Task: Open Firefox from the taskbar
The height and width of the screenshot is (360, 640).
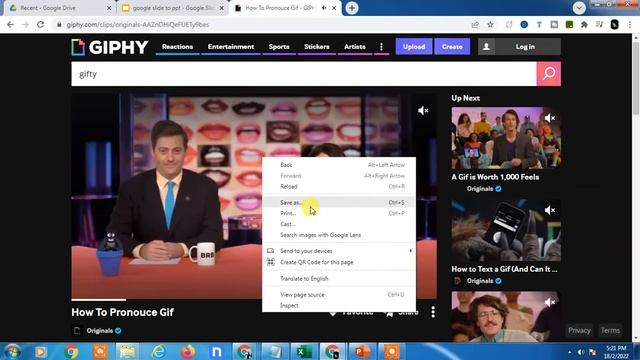Action: (187, 351)
